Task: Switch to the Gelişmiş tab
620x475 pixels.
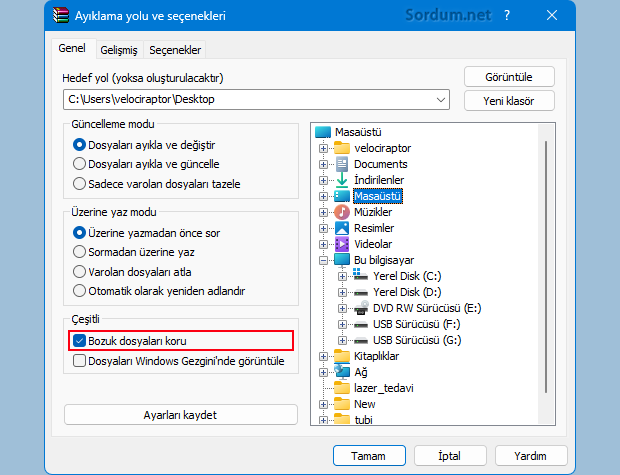Action: click(x=119, y=50)
